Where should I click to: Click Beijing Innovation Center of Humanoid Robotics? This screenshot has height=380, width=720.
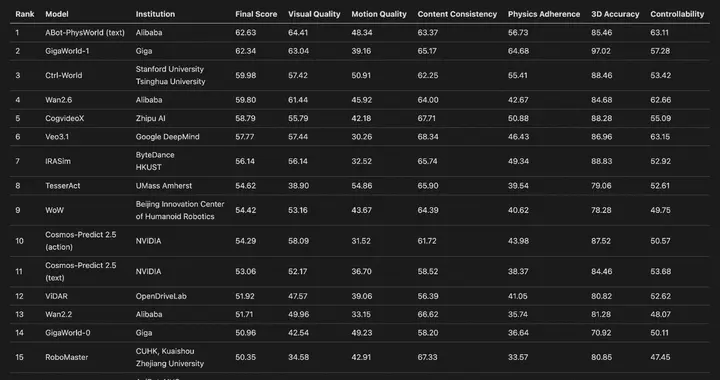click(x=180, y=210)
